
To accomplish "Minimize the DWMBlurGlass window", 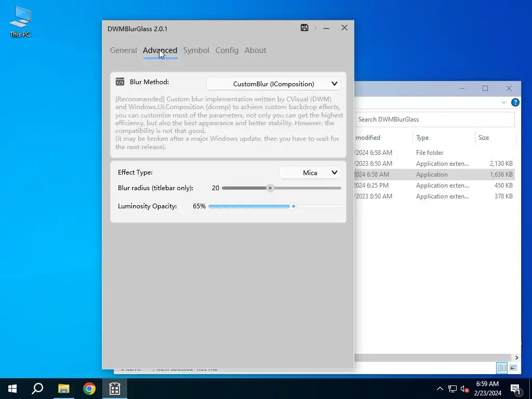I will pos(326,28).
